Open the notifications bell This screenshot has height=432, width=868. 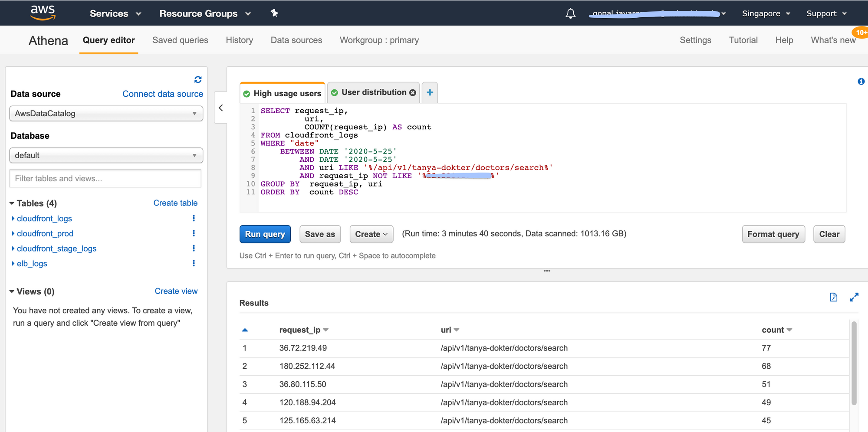(x=571, y=13)
